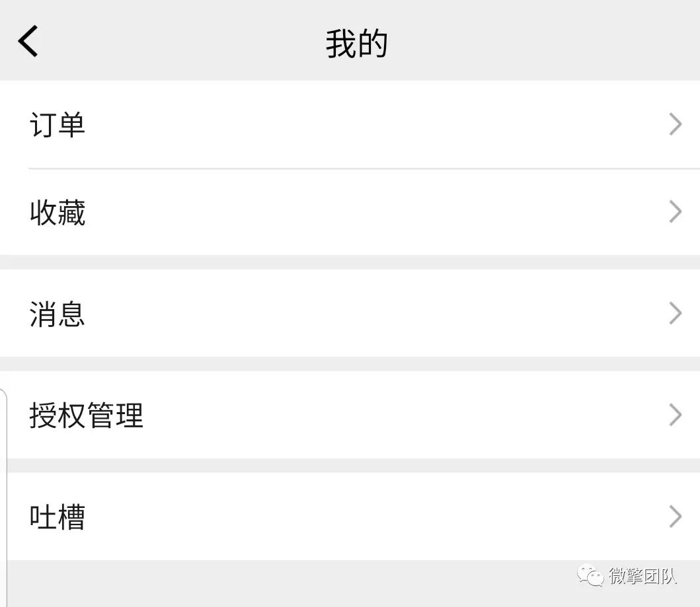
Task: Open the 收藏 favorites entry
Action: (350, 212)
